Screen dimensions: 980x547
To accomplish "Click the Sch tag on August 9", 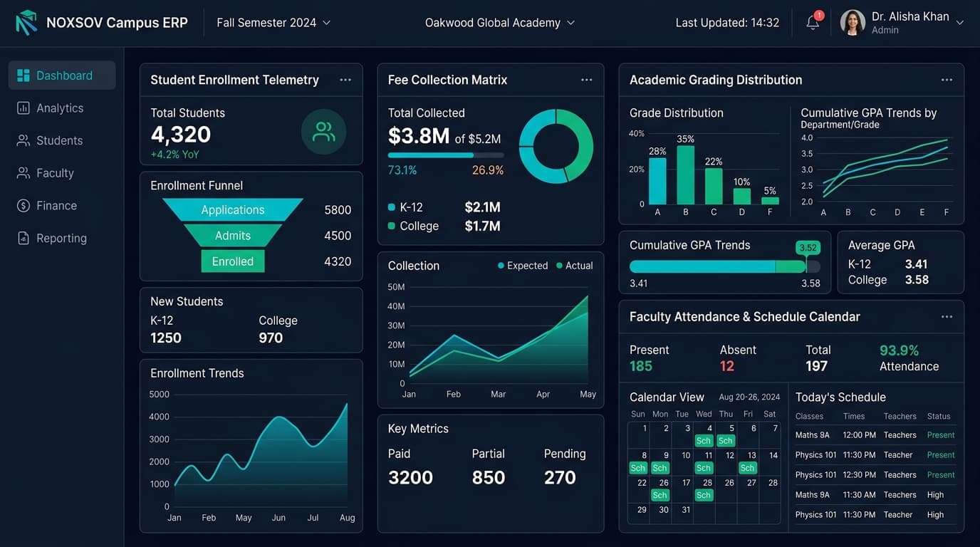I will 660,468.
